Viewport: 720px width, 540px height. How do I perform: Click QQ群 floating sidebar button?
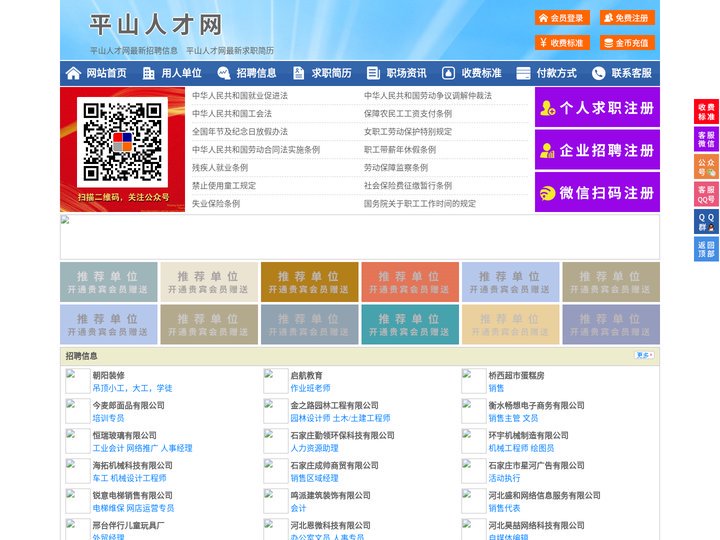click(x=706, y=222)
